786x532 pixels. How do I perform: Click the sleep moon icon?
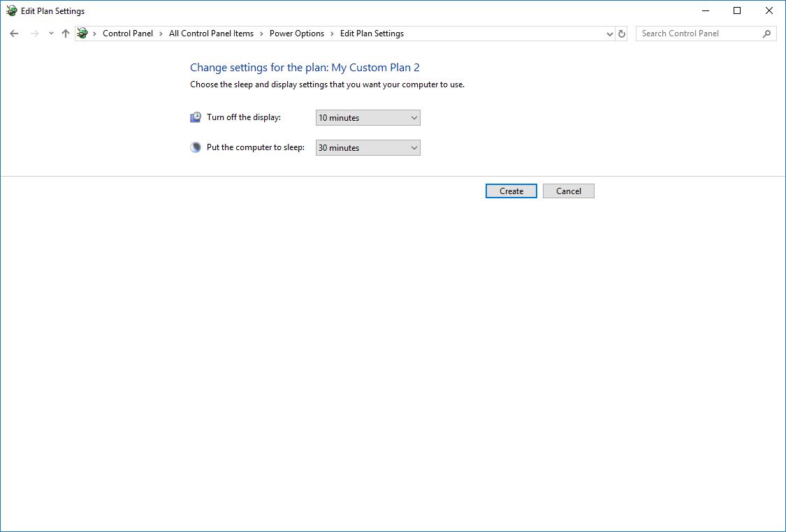(195, 147)
